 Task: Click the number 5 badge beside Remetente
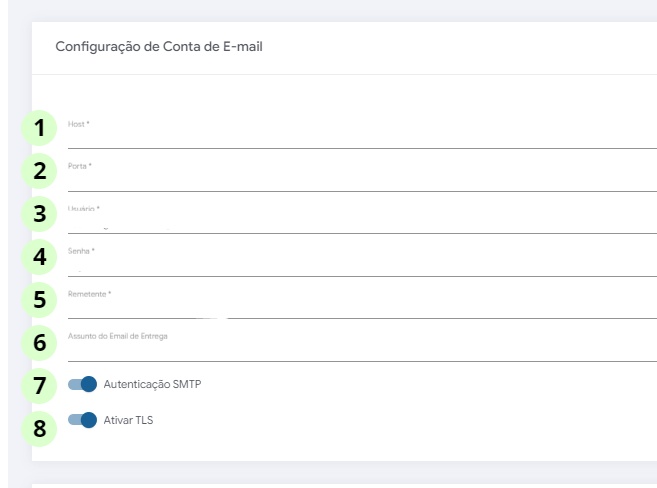point(40,299)
